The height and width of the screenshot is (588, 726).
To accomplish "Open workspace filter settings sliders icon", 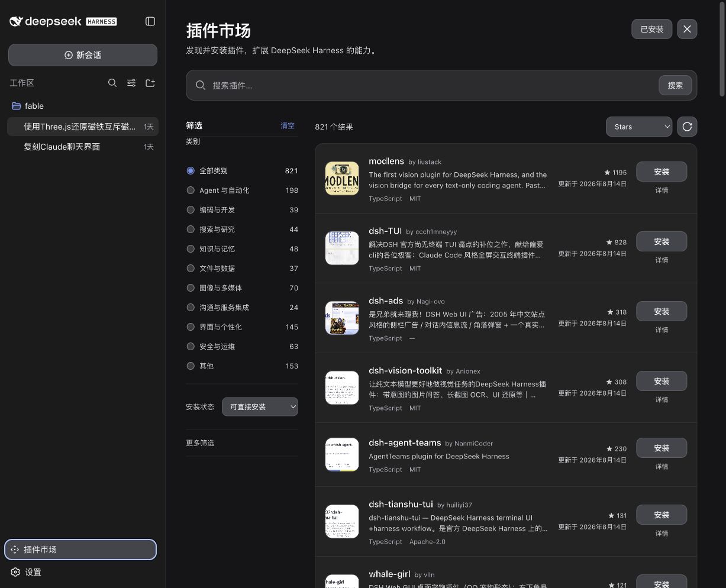I will pos(131,83).
